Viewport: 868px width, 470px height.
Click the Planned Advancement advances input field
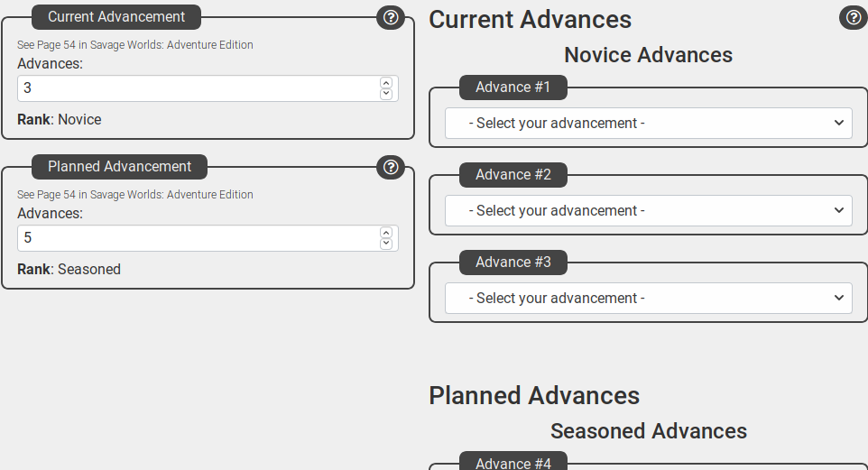[x=208, y=238]
